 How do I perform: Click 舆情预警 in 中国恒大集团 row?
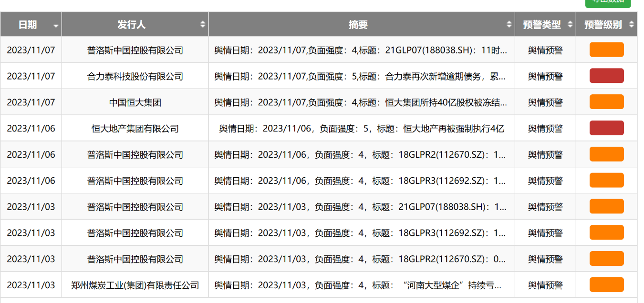pos(545,102)
